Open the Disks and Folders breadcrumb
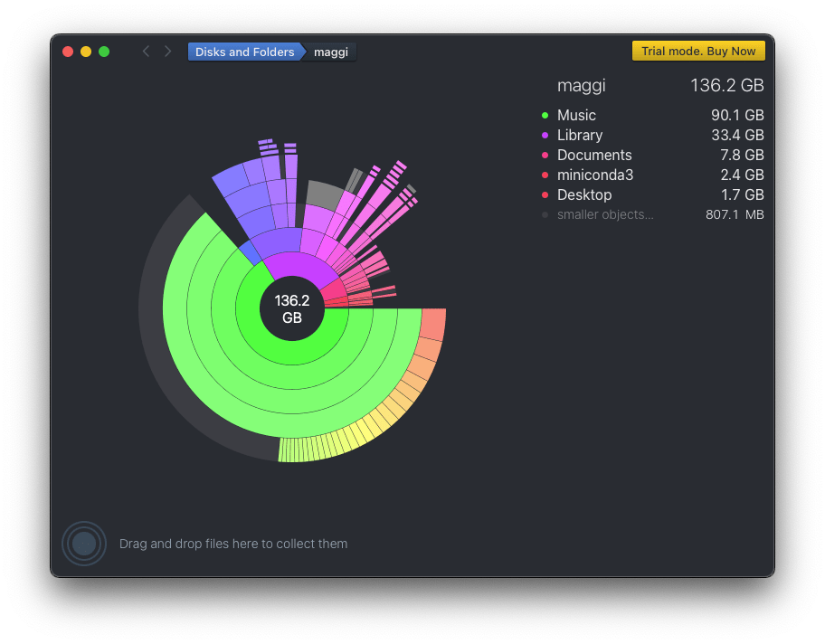Screen dimensions: 825x644 click(x=244, y=52)
